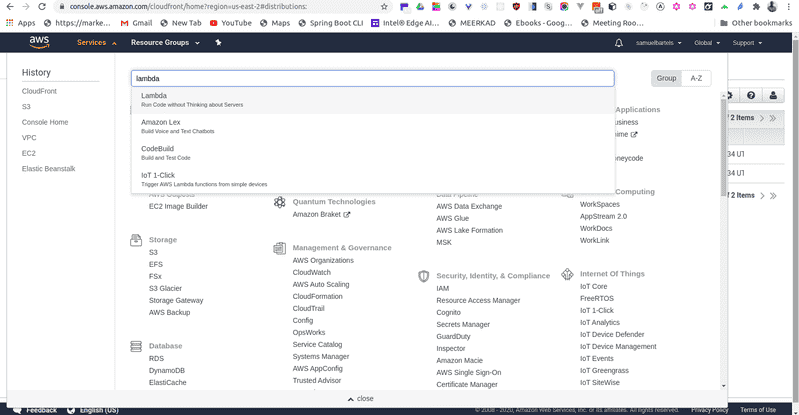Open Systems Manager service link
This screenshot has width=799, height=415.
[x=321, y=357]
